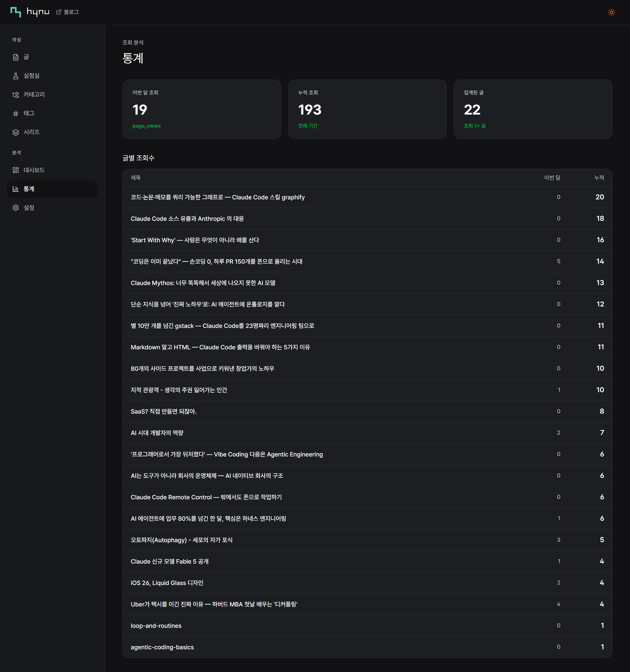Viewport: 630px width, 672px height.
Task: Click the 설정 gear icon
Action: coord(16,207)
